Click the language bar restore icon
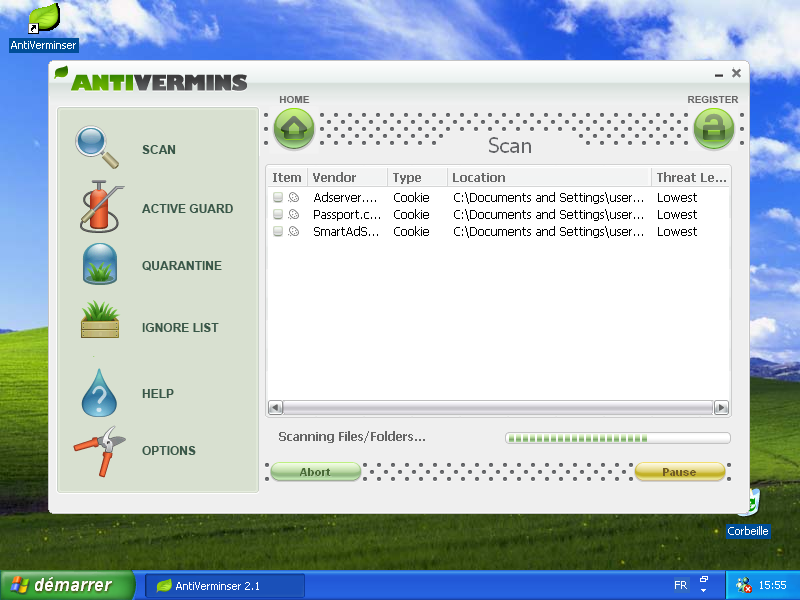 [x=704, y=580]
